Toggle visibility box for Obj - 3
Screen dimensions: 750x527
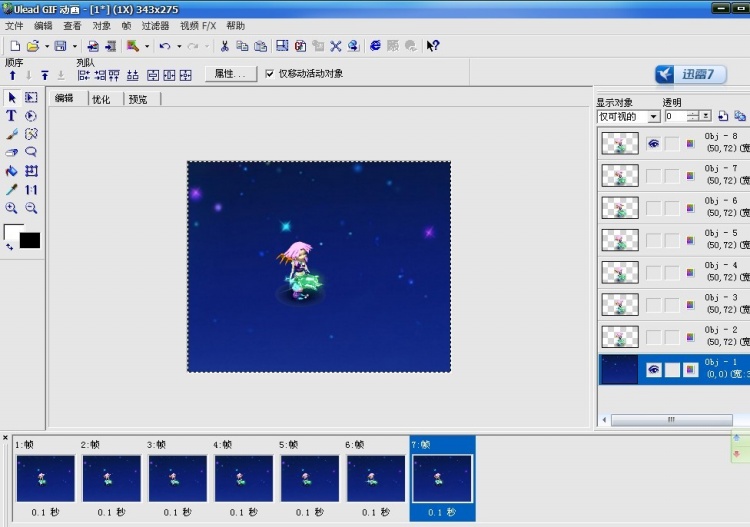coord(653,305)
